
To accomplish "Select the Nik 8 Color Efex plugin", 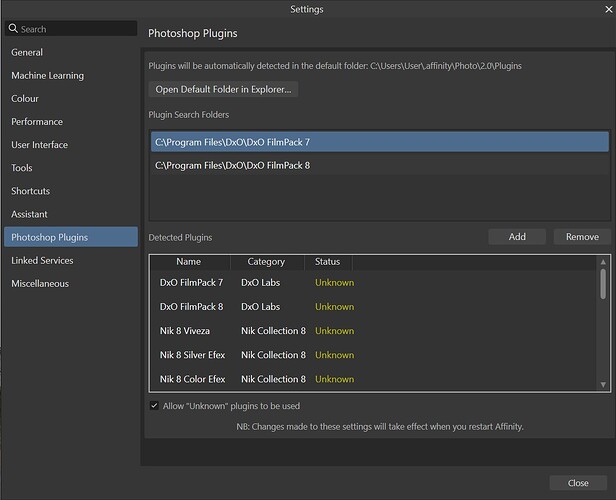I will pos(373,379).
